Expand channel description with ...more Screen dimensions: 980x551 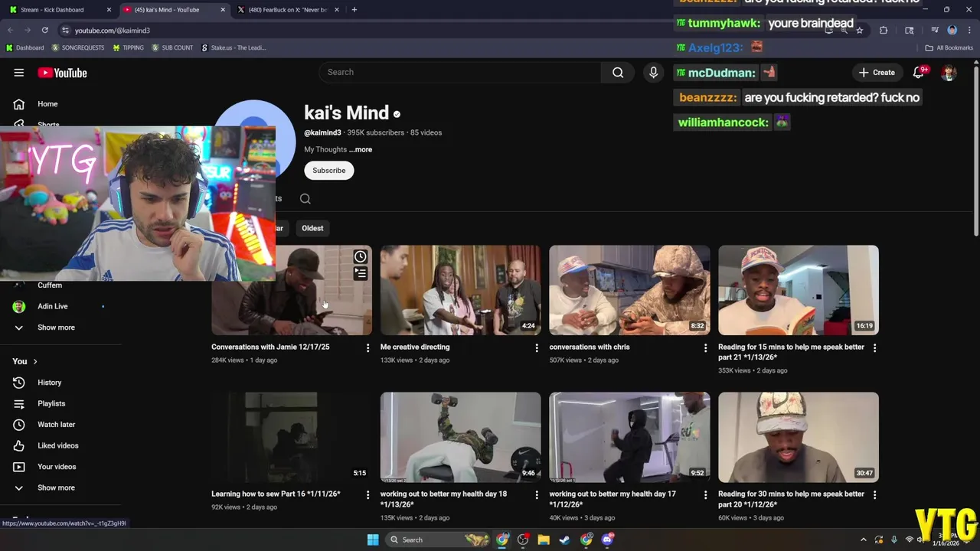click(361, 150)
